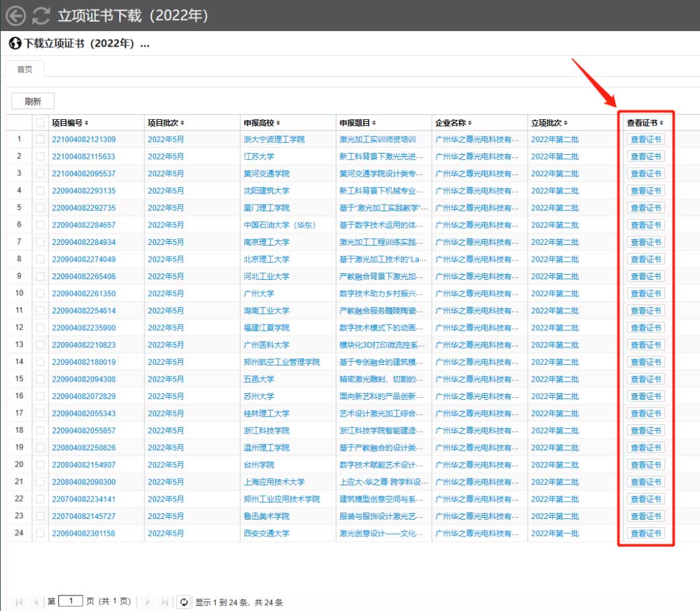Image resolution: width=700 pixels, height=611 pixels.
Task: Click the reload arrows icon beside back arrow
Action: coord(41,16)
